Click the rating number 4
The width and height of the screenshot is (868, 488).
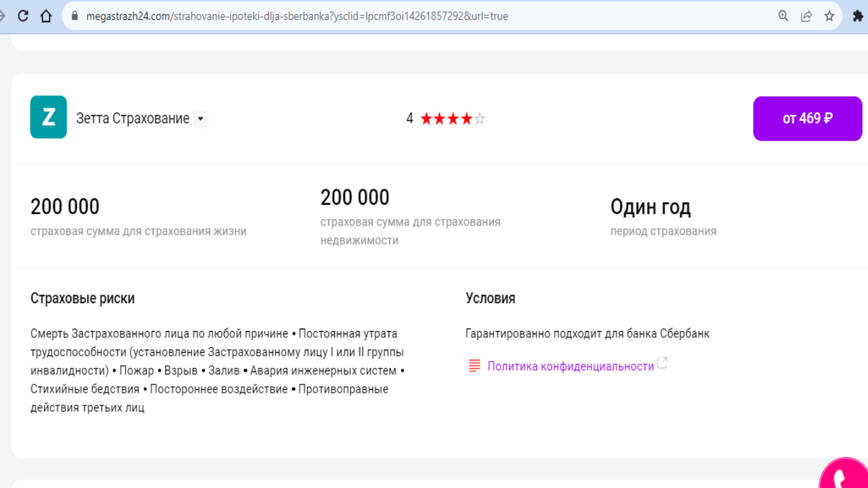[410, 119]
